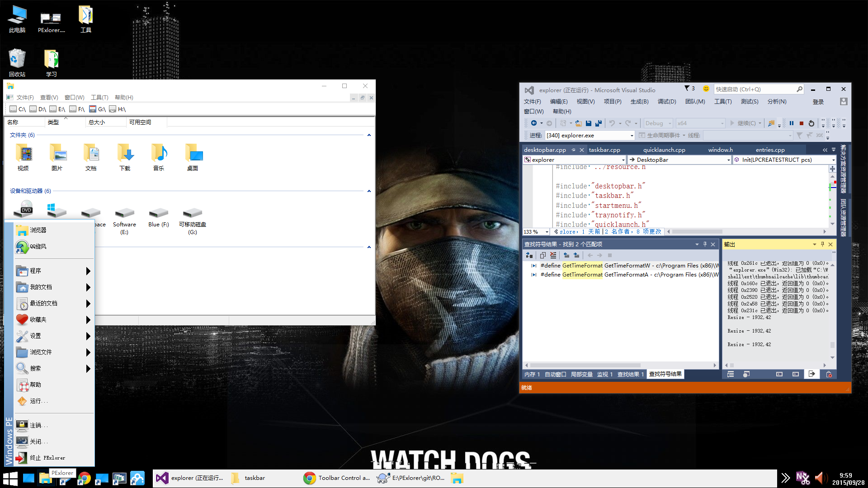Viewport: 868px width, 488px height.
Task: Open the 回收站 desktop icon
Action: pos(17,63)
